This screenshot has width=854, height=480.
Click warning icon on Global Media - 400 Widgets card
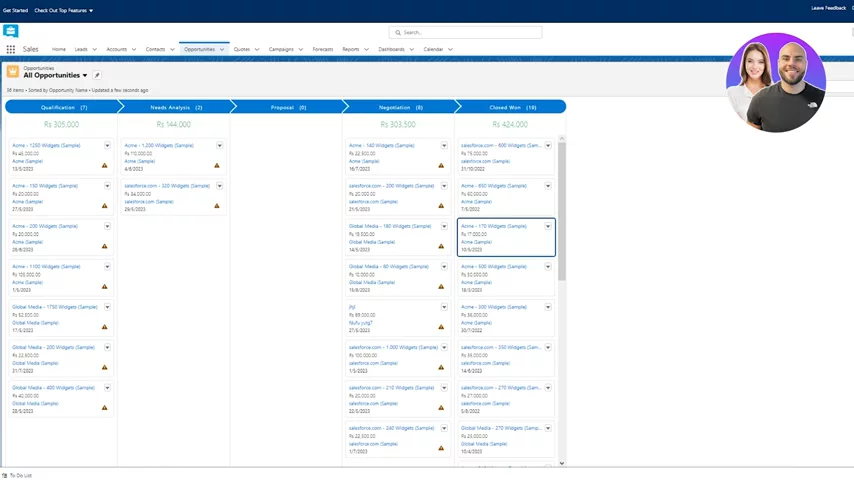[104, 408]
